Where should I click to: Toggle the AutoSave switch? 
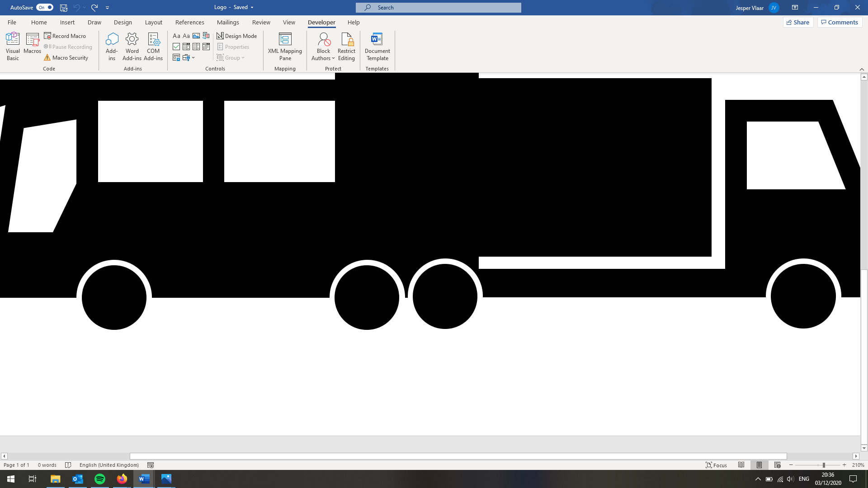pos(45,7)
